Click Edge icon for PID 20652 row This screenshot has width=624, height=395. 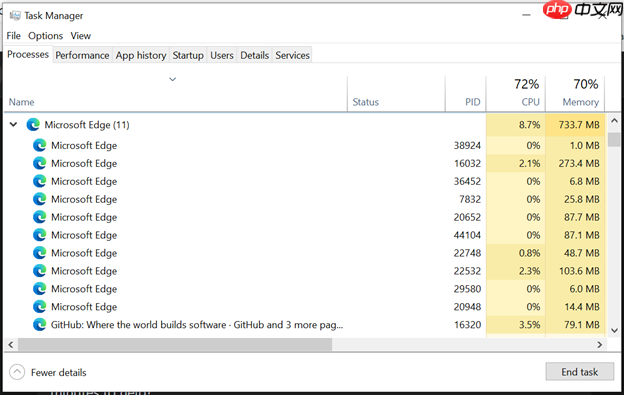(x=39, y=217)
